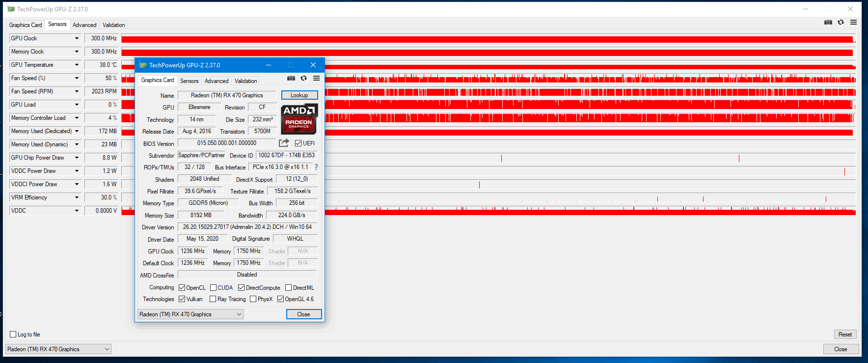Expand Memory Clock sensor dropdown

[77, 52]
